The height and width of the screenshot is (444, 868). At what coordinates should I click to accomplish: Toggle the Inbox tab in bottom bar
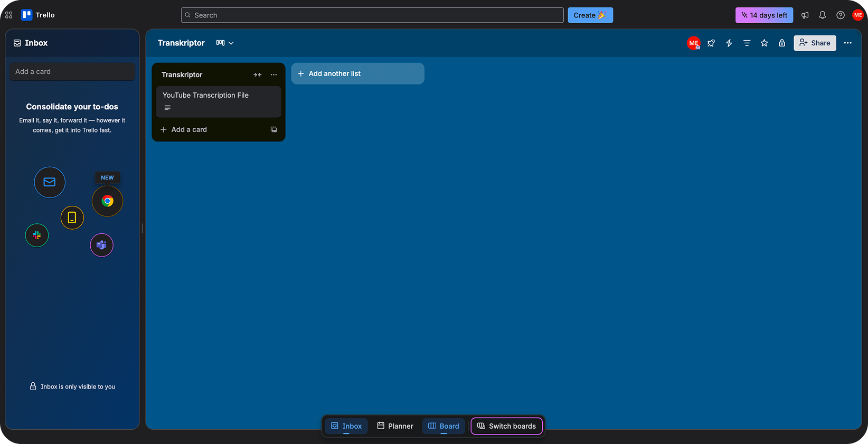[x=346, y=426]
